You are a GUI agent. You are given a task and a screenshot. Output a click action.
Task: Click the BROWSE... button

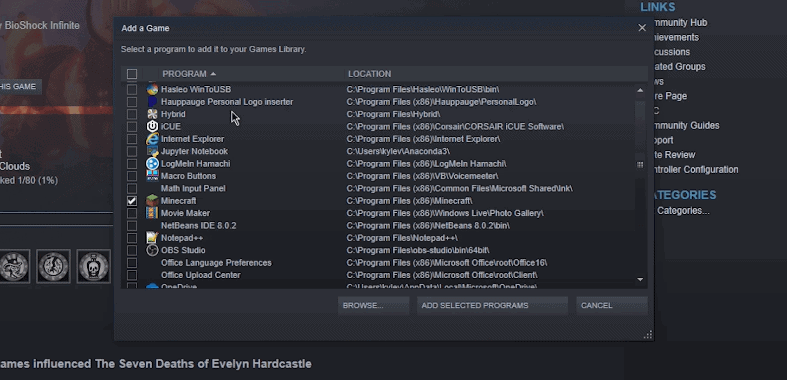373,305
